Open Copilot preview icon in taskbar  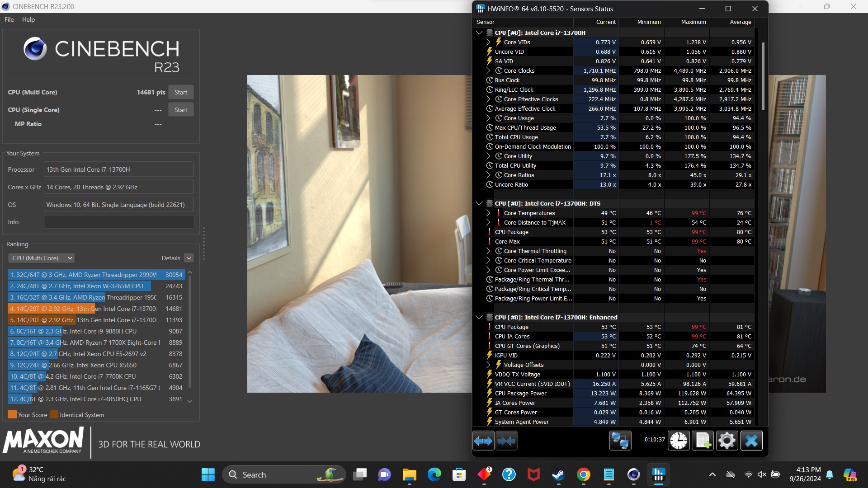coord(850,474)
